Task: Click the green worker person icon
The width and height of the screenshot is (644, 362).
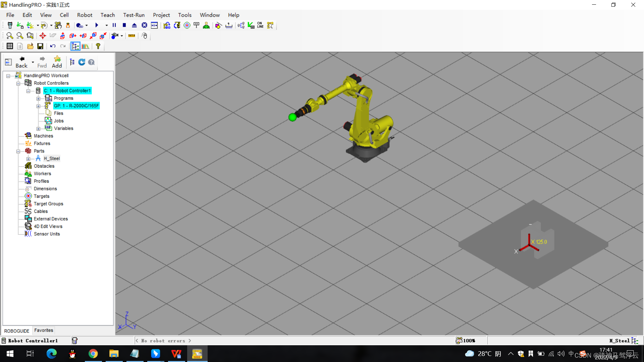Action: (x=206, y=25)
